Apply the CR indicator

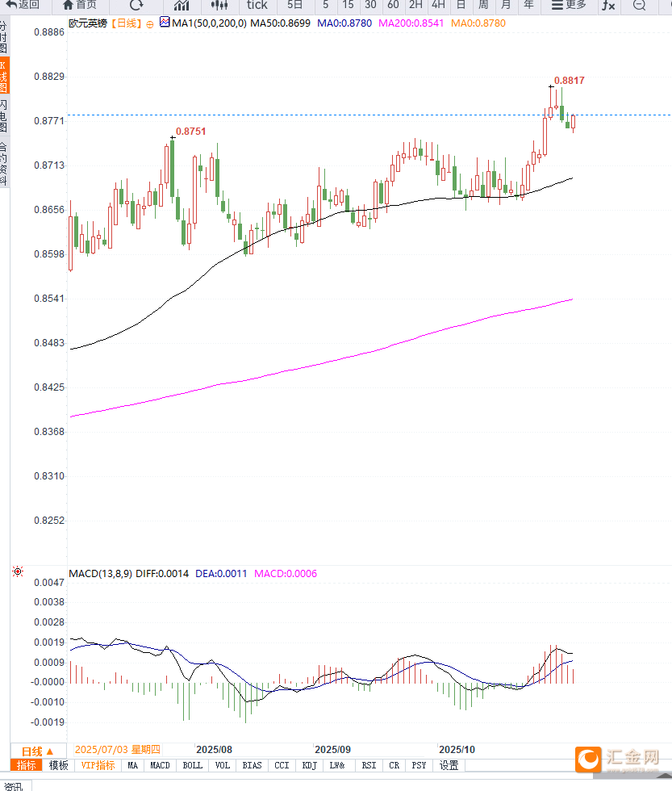click(394, 765)
